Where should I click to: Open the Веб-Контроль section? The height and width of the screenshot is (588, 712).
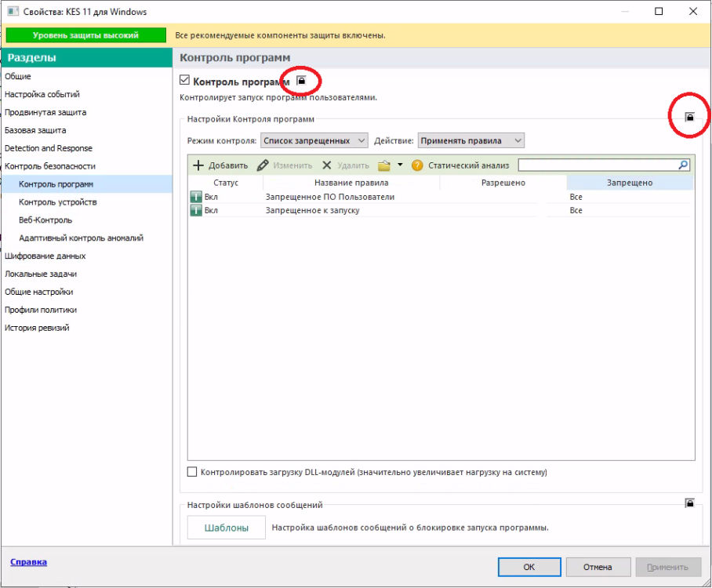(45, 220)
